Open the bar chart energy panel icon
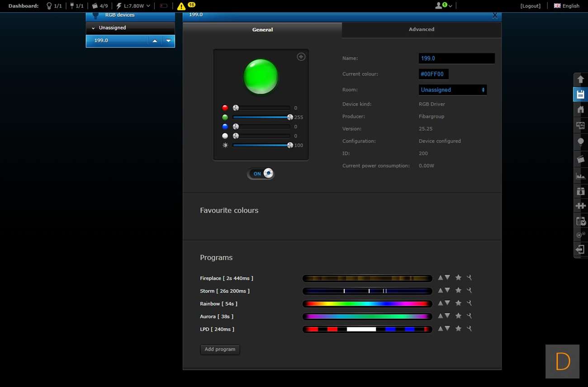 [x=580, y=175]
